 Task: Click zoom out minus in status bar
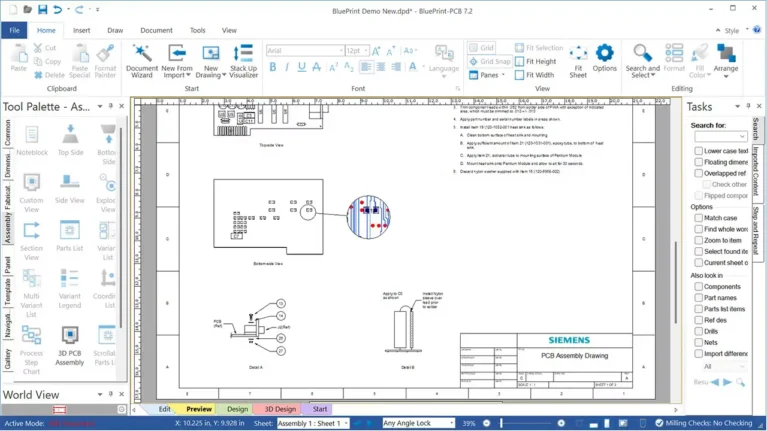coord(487,423)
